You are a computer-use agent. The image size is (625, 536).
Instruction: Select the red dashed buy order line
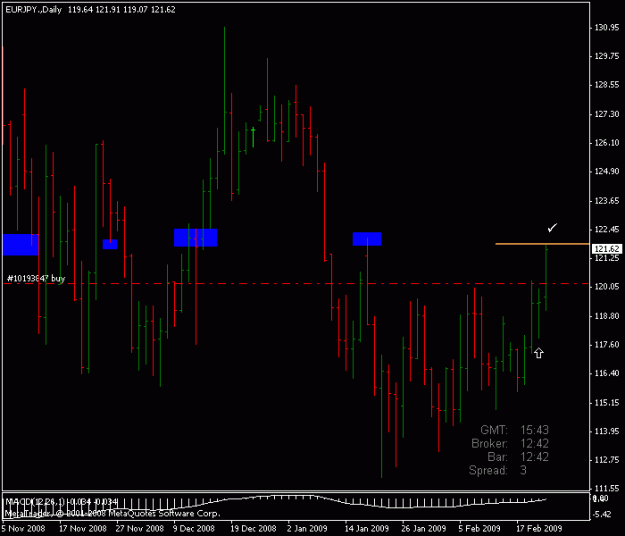296,284
